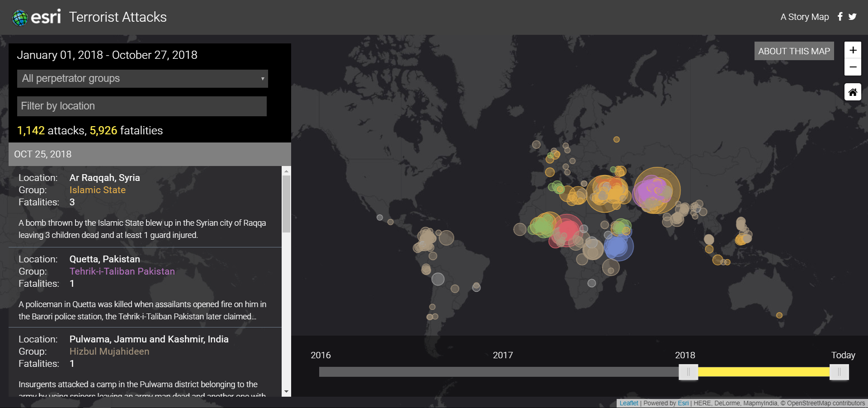The image size is (868, 408).
Task: Grab the timeline start handle at 2018
Action: (688, 372)
